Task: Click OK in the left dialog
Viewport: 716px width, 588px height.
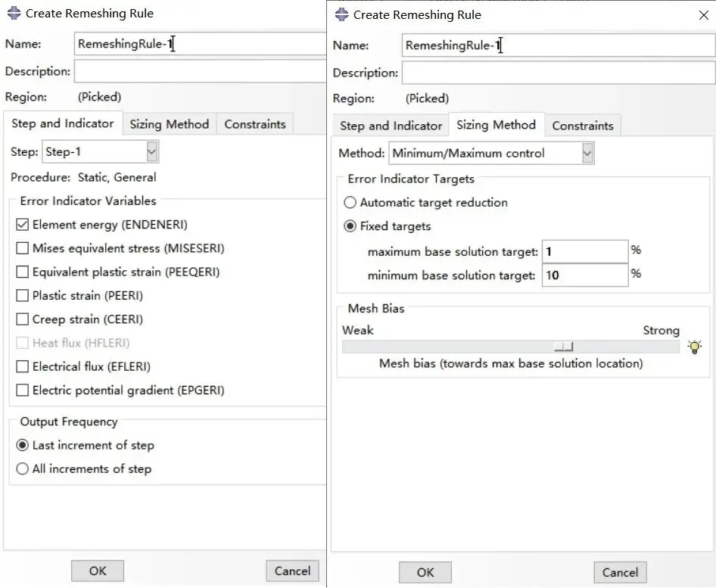Action: (x=98, y=571)
